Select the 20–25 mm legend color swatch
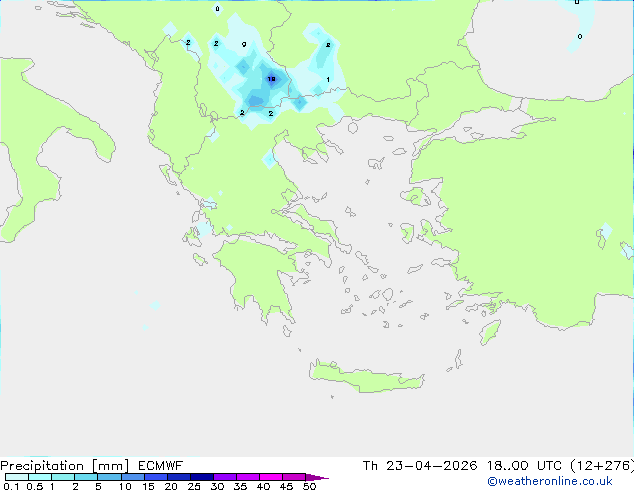 178,477
